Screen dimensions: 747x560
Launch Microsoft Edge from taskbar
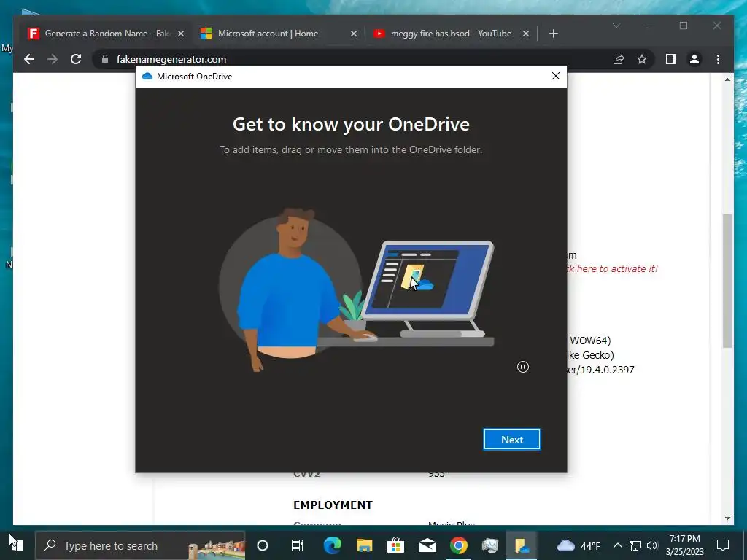tap(333, 545)
